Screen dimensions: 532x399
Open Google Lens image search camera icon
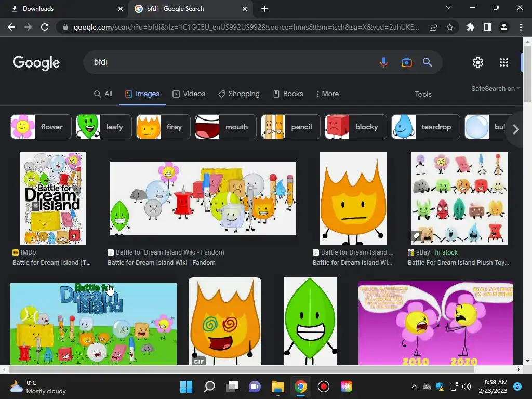click(406, 62)
